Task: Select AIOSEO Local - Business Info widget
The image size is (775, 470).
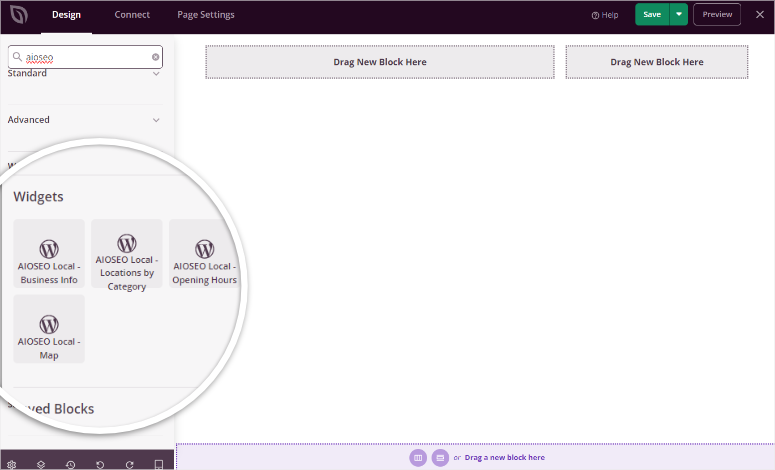Action: click(49, 254)
